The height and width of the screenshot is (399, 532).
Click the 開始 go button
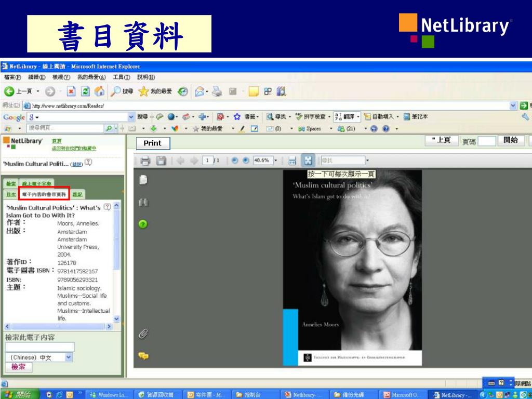[511, 140]
